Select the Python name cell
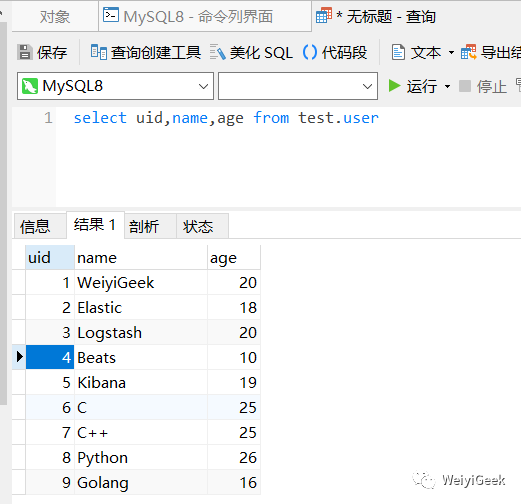Image resolution: width=521 pixels, height=504 pixels. (141, 457)
